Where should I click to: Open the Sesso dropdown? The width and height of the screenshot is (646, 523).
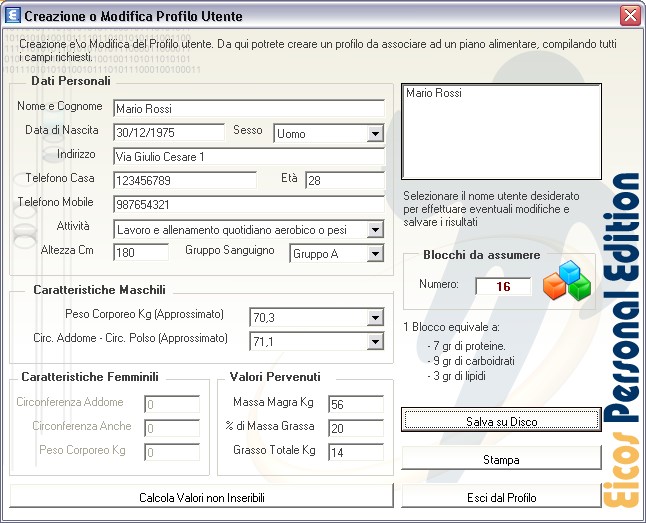pyautogui.click(x=375, y=134)
